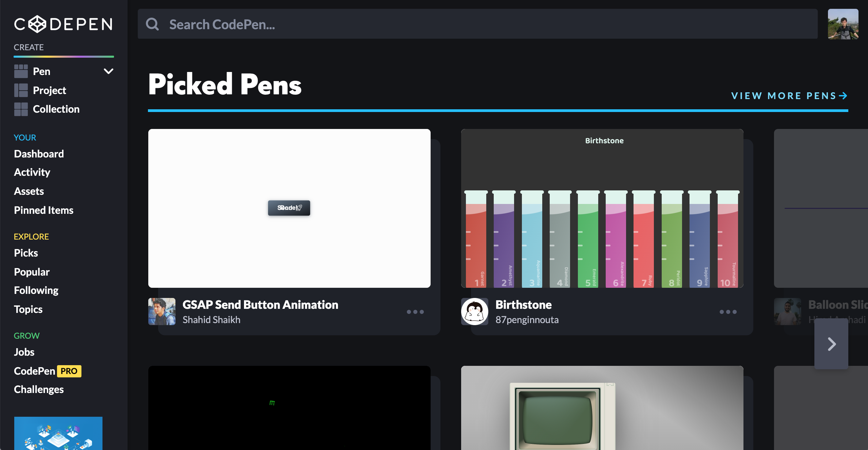Open 87penginnouta's penguin avatar

click(474, 311)
